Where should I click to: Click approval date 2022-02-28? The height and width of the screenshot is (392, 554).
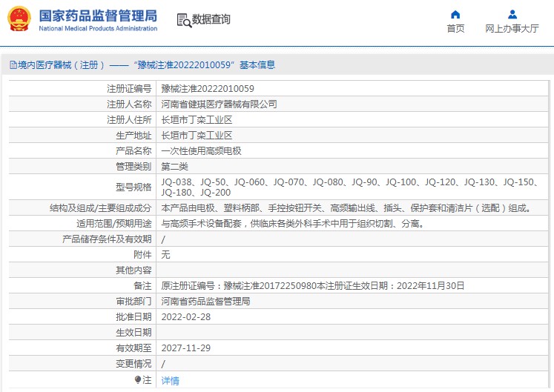(186, 316)
